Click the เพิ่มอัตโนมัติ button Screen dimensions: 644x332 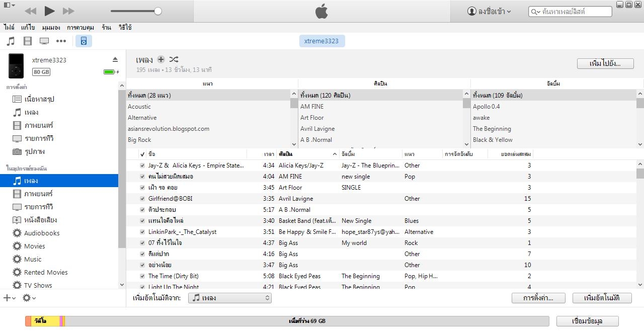point(602,298)
